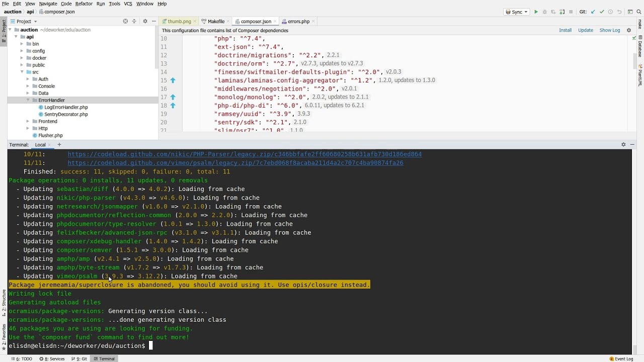Open the nikic/PHP-Parser codeload URL
Viewport: 644px width, 362px height.
click(x=245, y=154)
